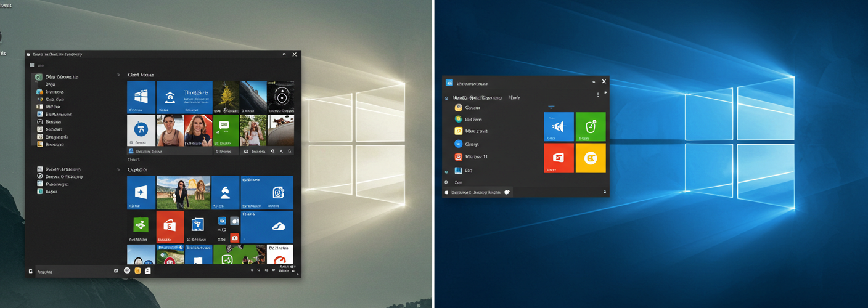Open the photo tile with person and lion
Viewport: 868px width, 308px height.
click(183, 193)
